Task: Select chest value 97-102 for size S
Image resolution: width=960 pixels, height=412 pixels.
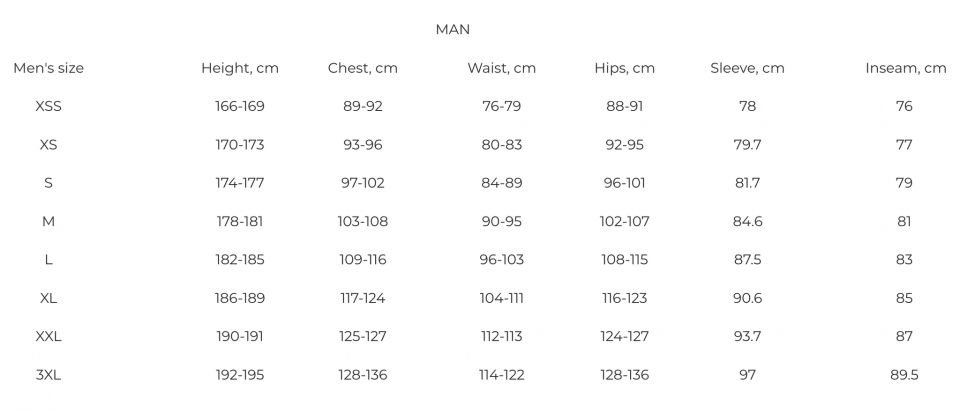Action: pos(363,183)
